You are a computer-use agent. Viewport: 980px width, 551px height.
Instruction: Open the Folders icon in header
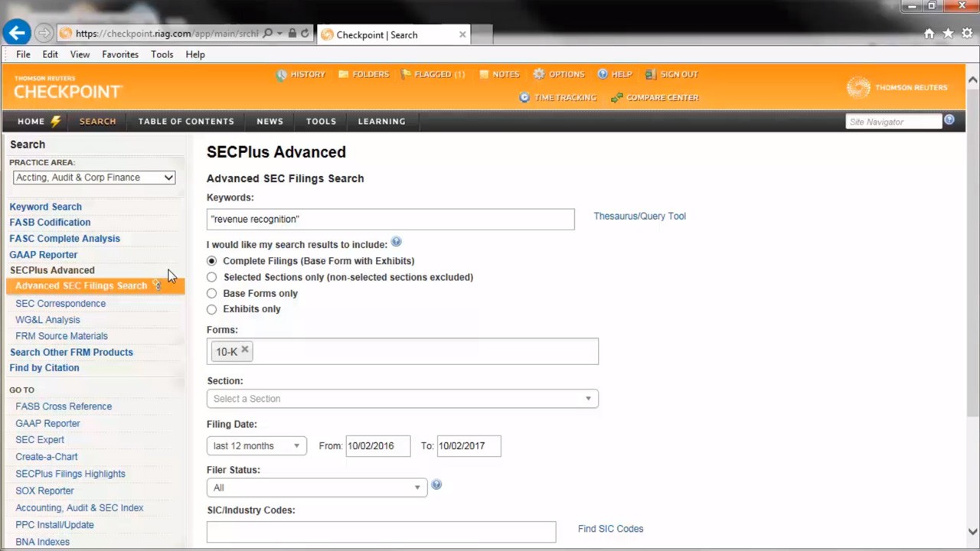click(x=344, y=74)
